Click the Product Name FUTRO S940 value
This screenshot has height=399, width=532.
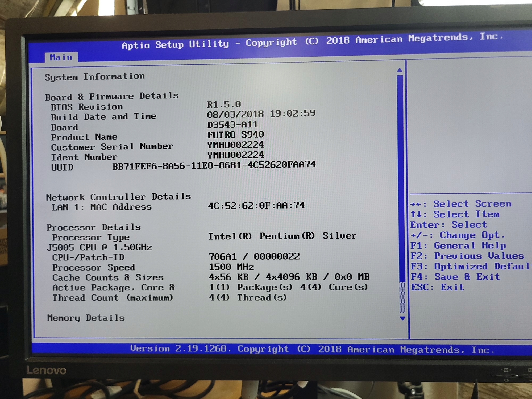235,135
